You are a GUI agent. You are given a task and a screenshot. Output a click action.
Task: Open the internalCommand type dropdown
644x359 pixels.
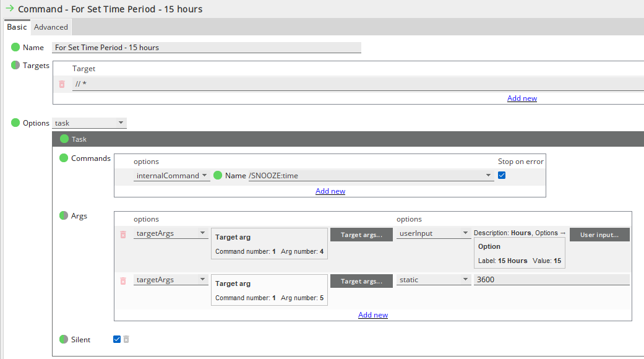[172, 176]
